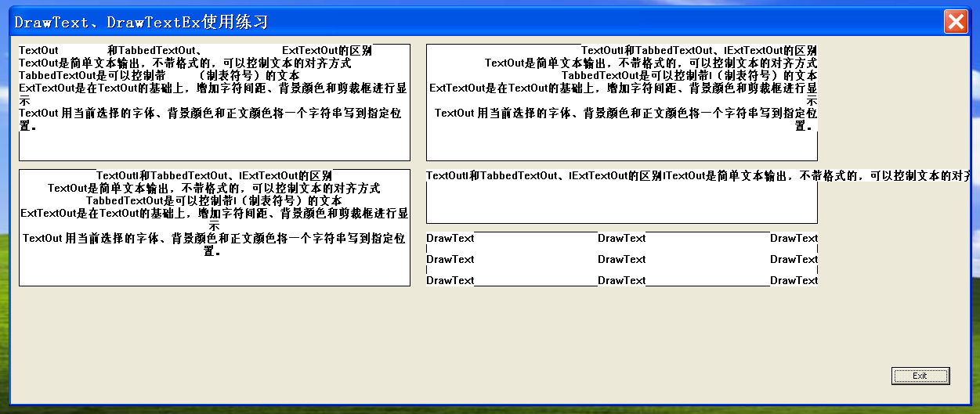Viewport: 980px width, 414px height.
Task: Click the heading line in the right-aligned box
Action: [x=699, y=51]
